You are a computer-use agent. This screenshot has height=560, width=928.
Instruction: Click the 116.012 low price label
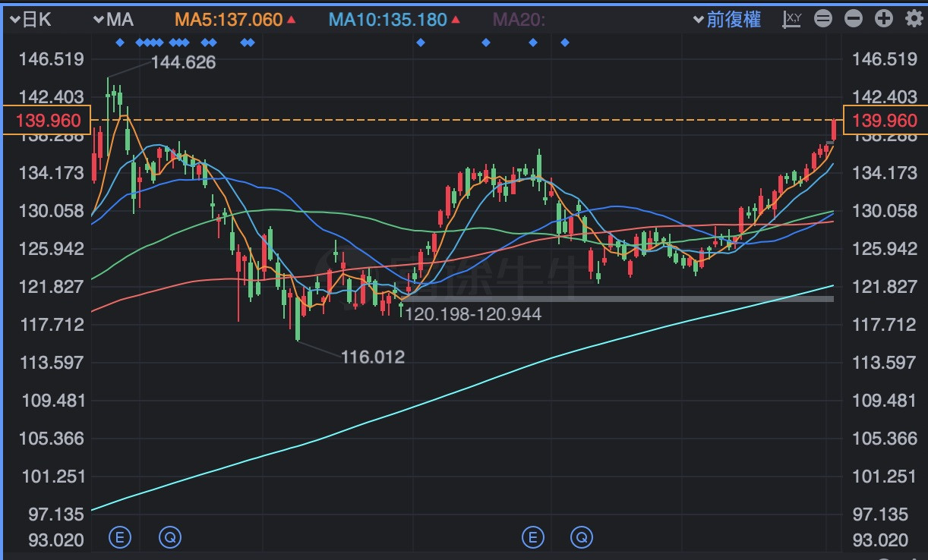[372, 357]
